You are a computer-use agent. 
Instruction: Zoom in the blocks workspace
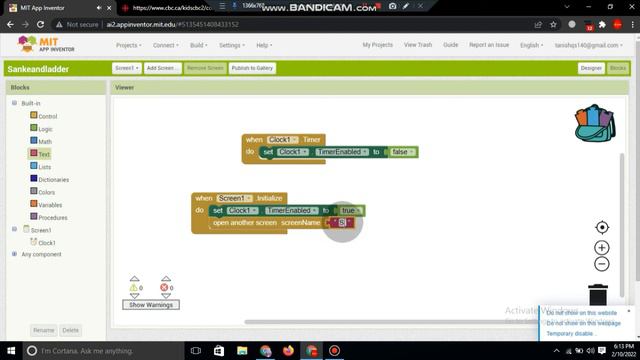602,248
